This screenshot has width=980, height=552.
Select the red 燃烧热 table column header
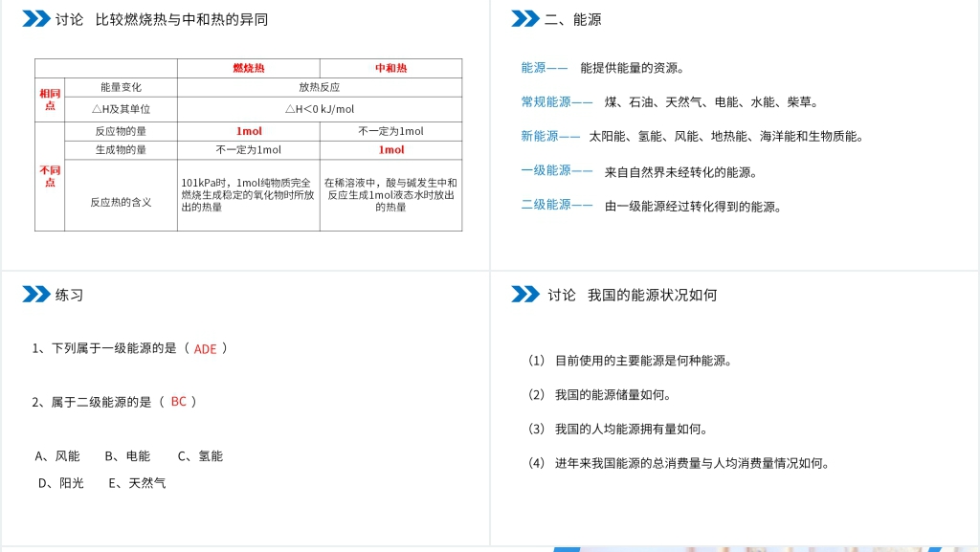coord(249,69)
